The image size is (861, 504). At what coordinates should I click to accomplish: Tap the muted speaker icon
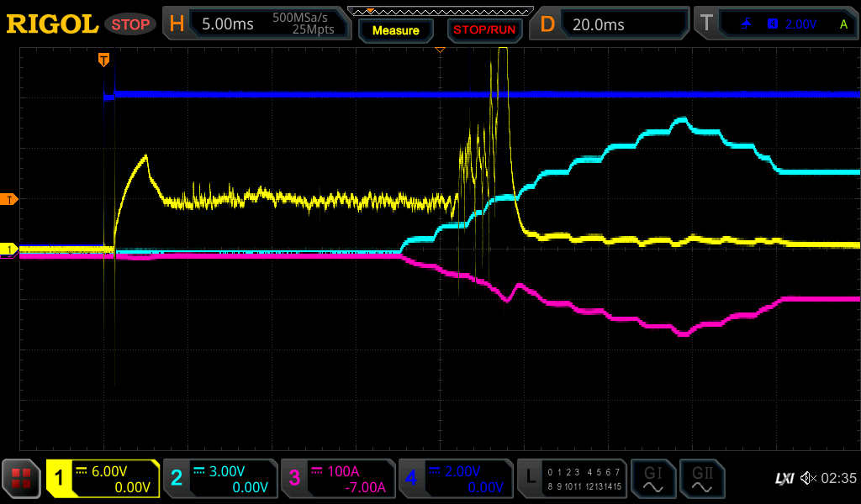807,478
